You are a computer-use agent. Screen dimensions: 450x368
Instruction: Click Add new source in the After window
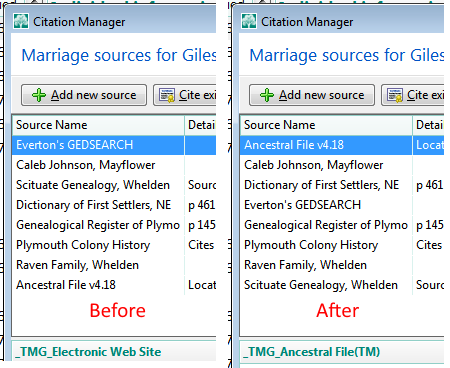coord(312,95)
